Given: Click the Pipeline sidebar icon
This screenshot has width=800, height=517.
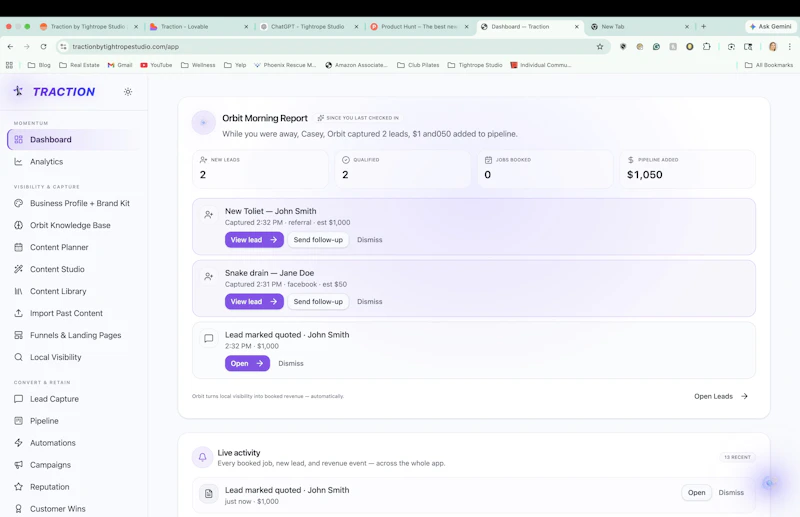Looking at the screenshot, I should 18,421.
